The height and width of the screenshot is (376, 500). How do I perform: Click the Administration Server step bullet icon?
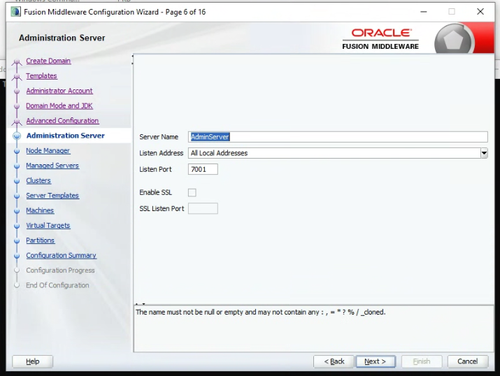tap(17, 136)
